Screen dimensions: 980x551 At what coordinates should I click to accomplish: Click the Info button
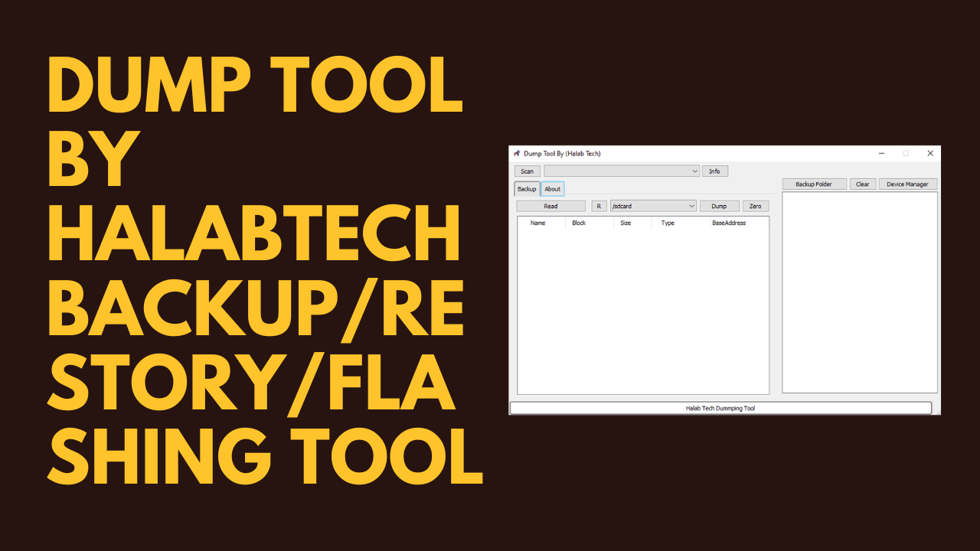pos(714,171)
